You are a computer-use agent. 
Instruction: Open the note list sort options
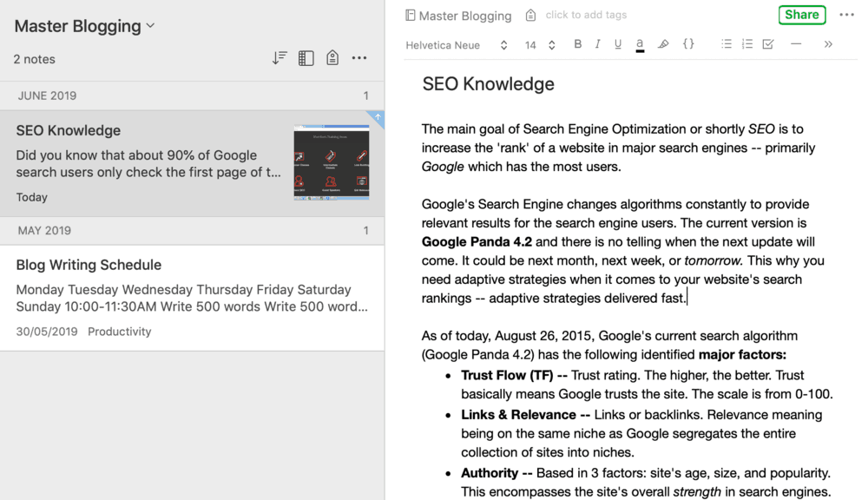tap(279, 58)
